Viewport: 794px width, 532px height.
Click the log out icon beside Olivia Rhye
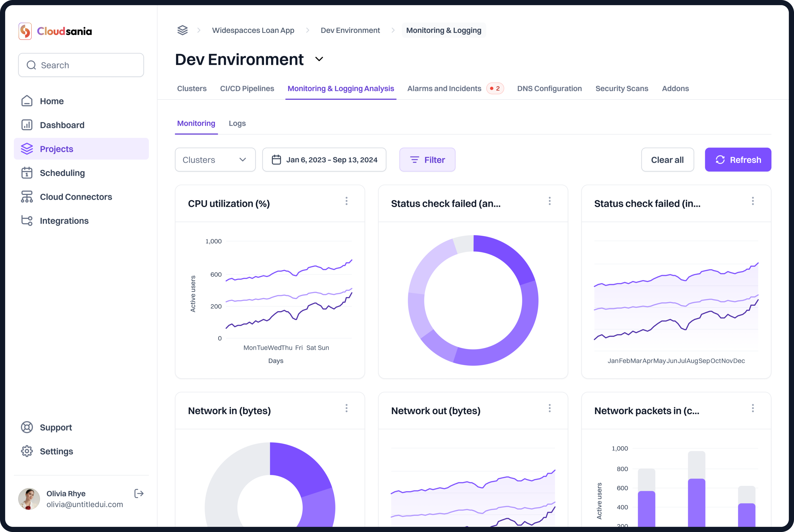tap(139, 493)
